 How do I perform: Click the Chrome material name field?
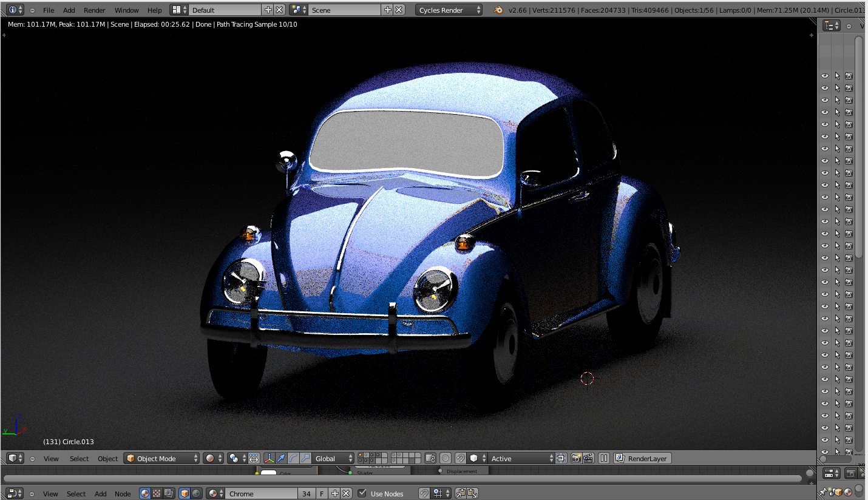point(261,493)
